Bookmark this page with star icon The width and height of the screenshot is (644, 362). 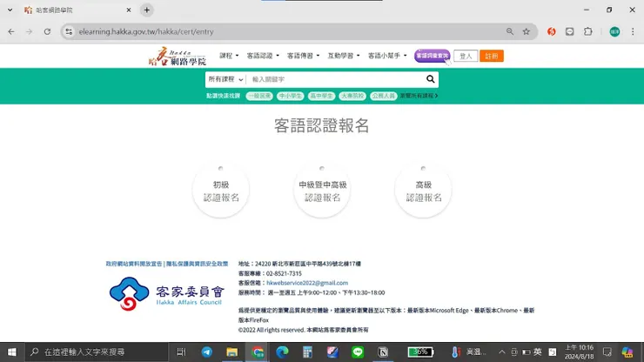(527, 31)
